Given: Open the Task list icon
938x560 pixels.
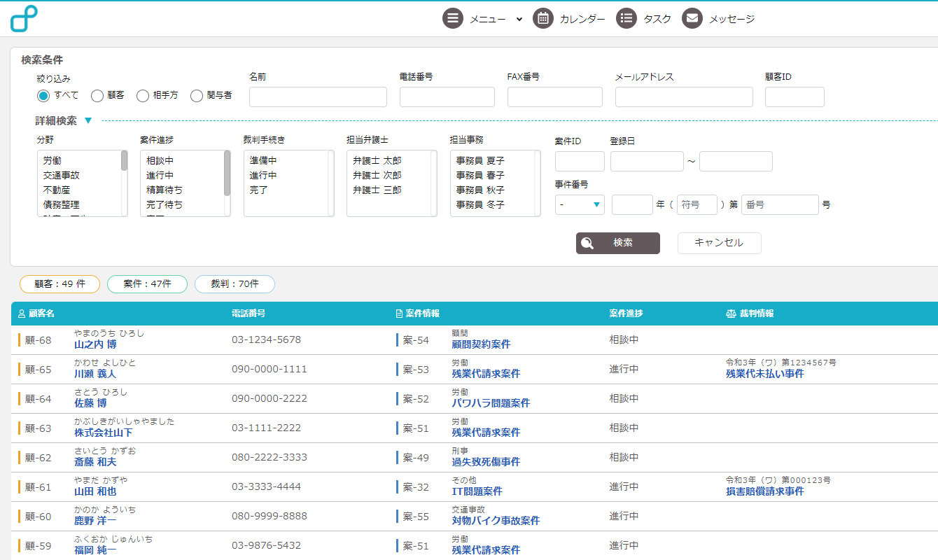Looking at the screenshot, I should 626,19.
